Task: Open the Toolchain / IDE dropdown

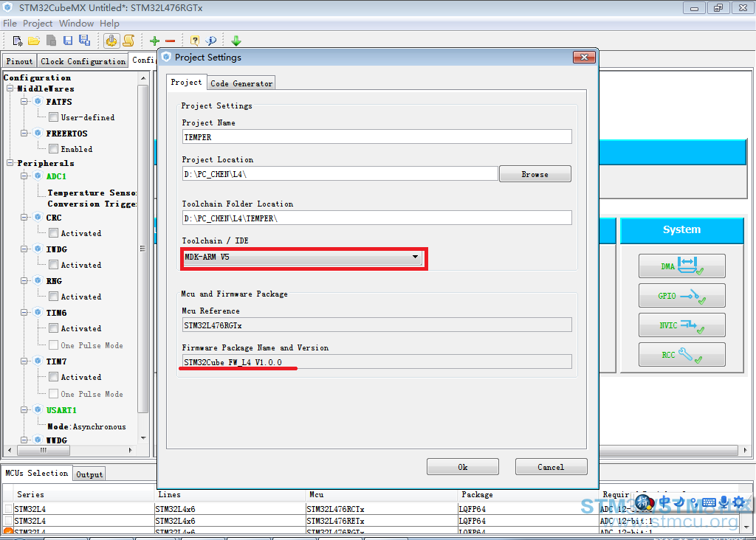Action: 303,257
